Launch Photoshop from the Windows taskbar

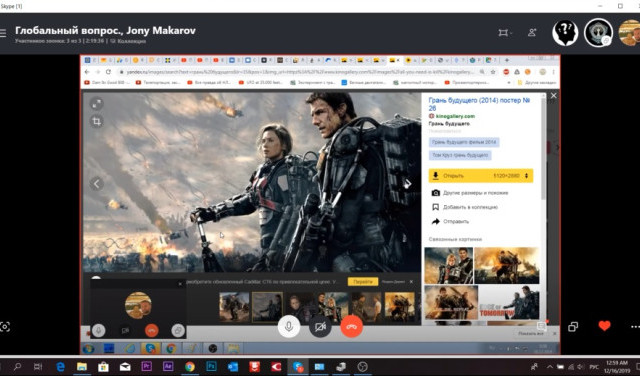pyautogui.click(x=211, y=367)
